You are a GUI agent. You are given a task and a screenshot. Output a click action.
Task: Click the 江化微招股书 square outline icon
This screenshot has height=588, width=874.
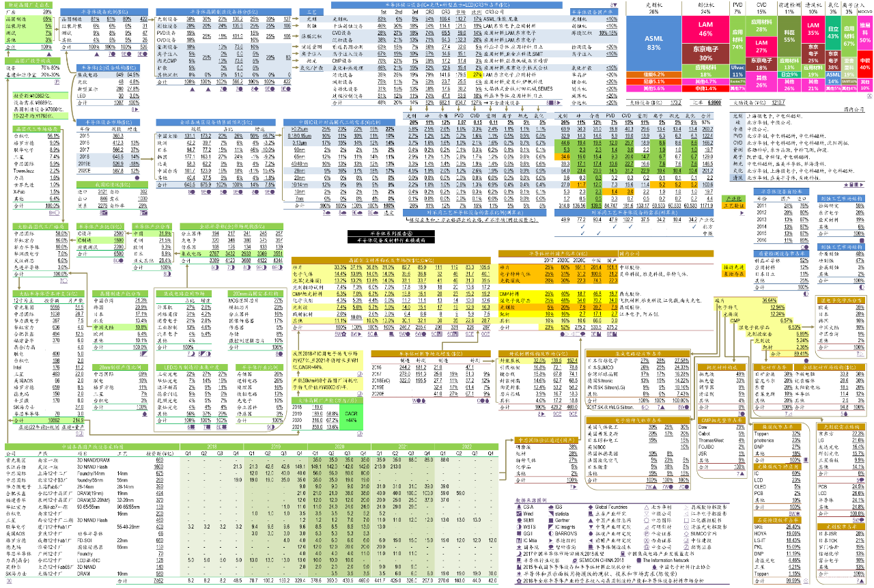[x=686, y=520]
